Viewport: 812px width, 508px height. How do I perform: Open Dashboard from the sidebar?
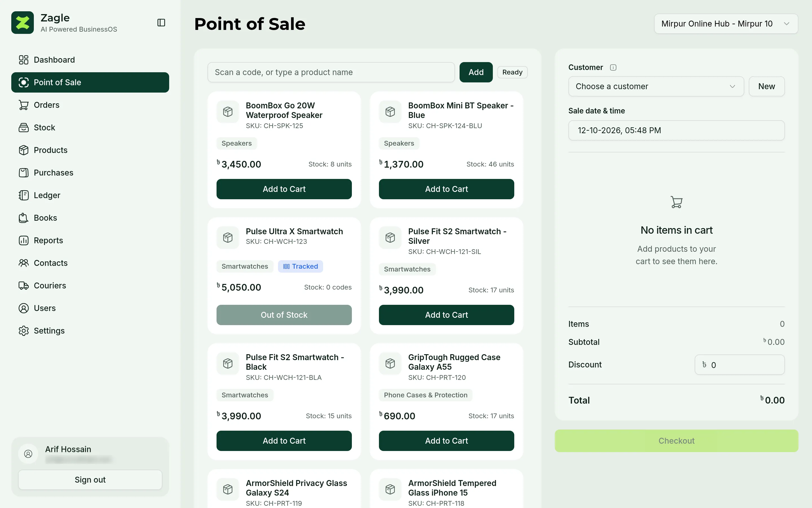[90, 60]
